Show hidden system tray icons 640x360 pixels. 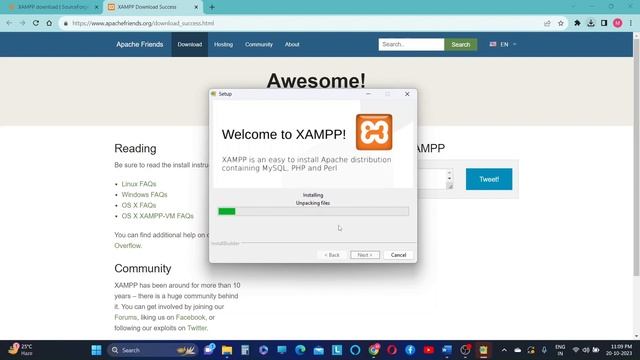click(504, 350)
